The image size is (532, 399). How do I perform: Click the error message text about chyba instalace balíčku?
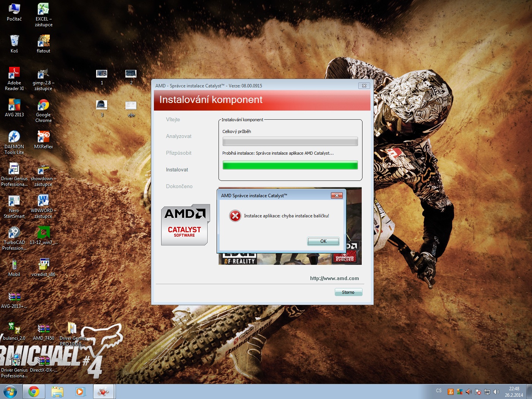point(287,216)
